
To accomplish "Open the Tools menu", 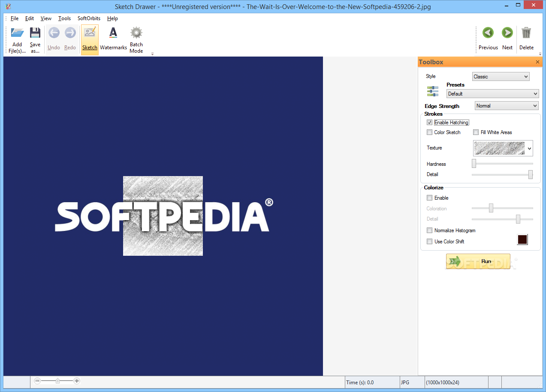I will 64,18.
